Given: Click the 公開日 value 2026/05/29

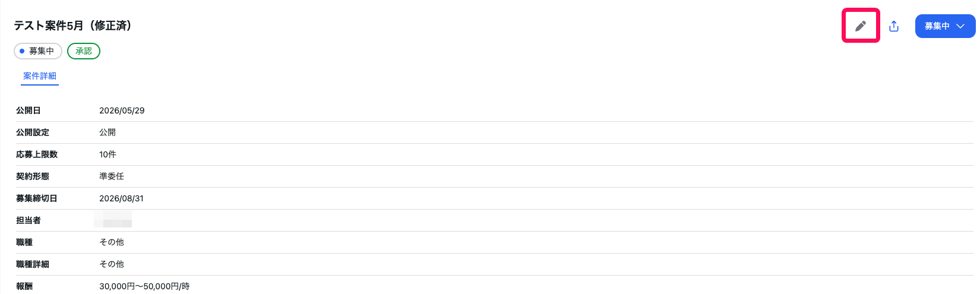Looking at the screenshot, I should click(122, 110).
